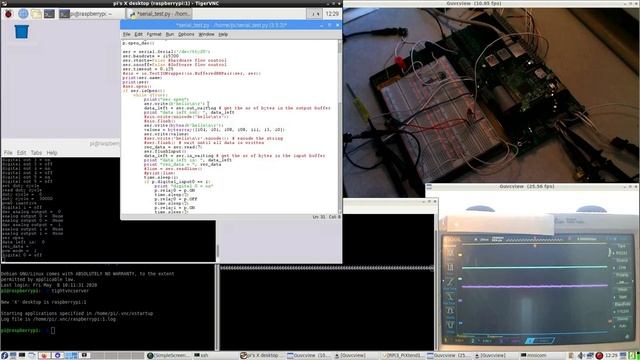The width and height of the screenshot is (640, 360).
Task: Click "New 'X' desktop is raspberrypi:1" terminal line
Action: (x=44, y=302)
